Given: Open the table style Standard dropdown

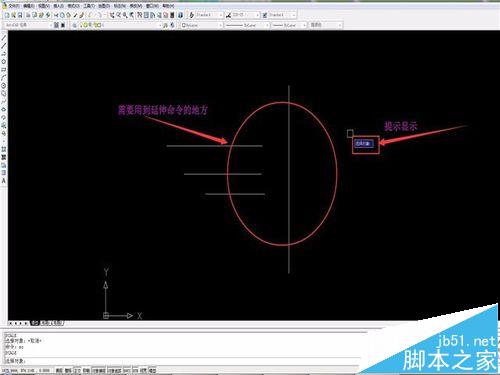Looking at the screenshot, I should point(282,15).
